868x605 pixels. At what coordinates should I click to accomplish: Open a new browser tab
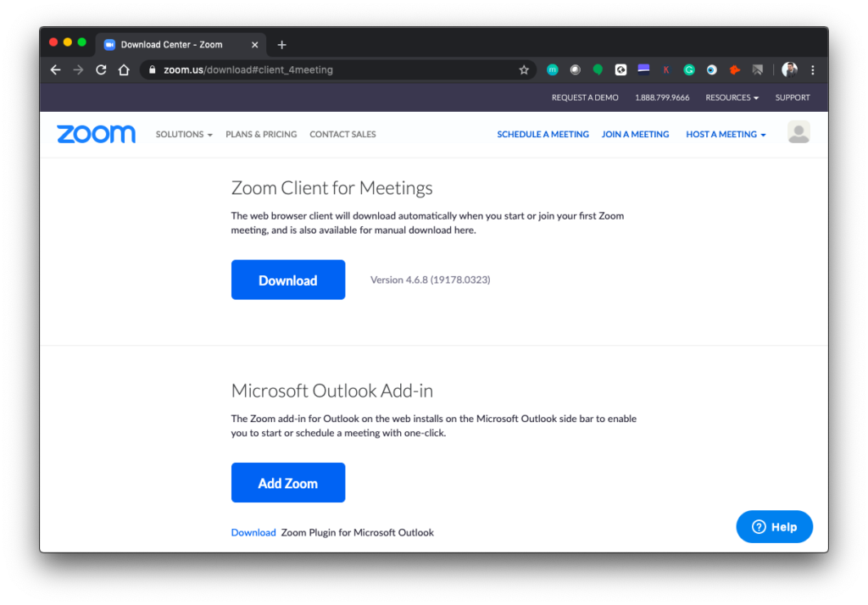[282, 45]
